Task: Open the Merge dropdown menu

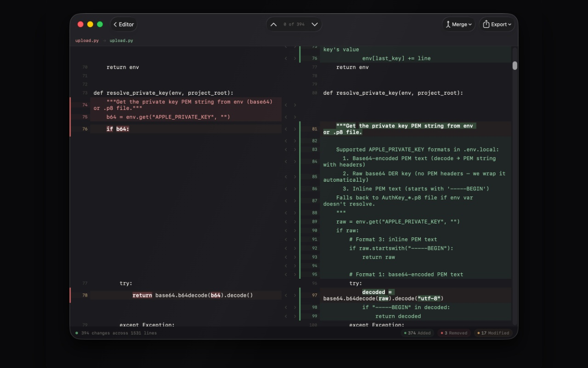Action: click(459, 24)
